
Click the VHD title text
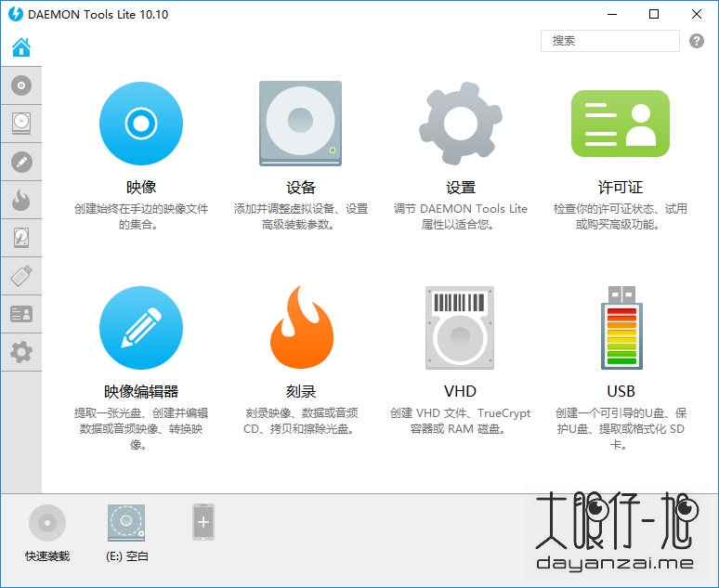[x=460, y=391]
